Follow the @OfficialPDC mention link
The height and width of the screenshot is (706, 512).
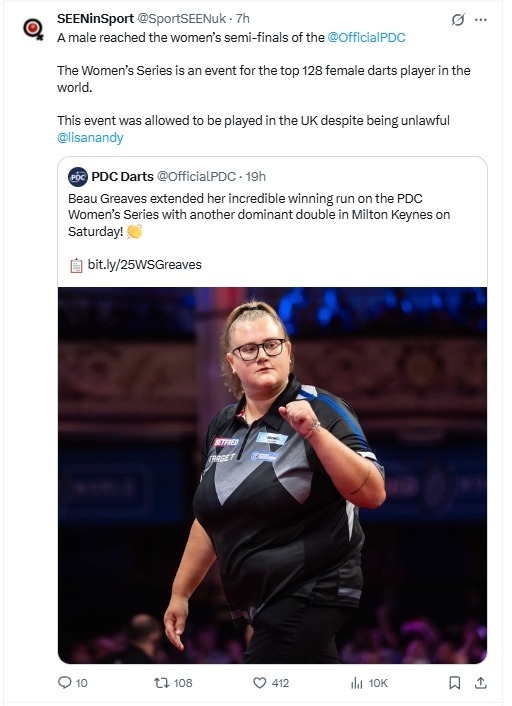(366, 37)
